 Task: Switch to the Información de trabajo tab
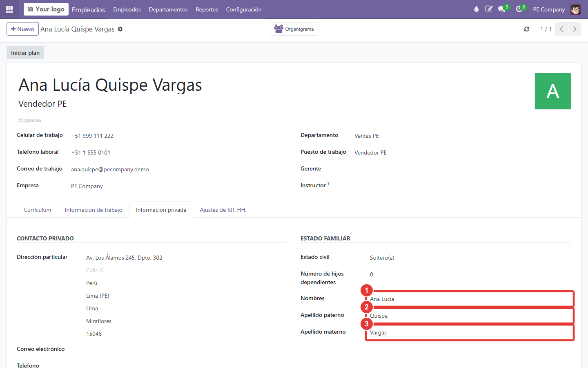pos(94,210)
